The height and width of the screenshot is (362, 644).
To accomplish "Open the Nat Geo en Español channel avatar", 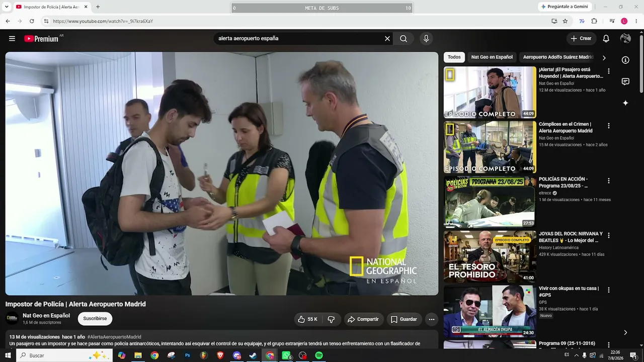I will (12, 318).
